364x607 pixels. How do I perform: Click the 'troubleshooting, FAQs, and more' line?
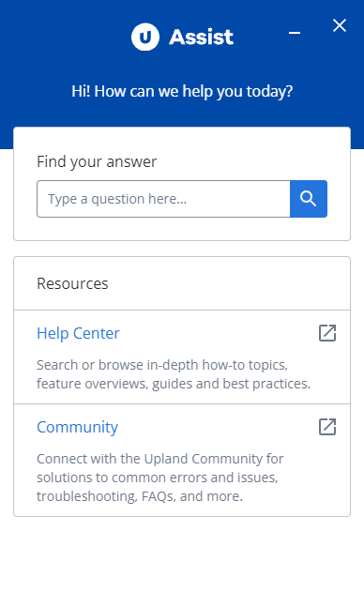tap(140, 496)
